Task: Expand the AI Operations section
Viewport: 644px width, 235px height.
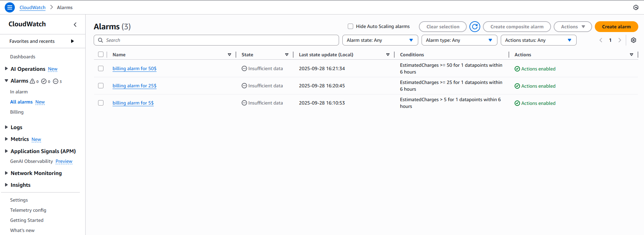Action: 6,69
